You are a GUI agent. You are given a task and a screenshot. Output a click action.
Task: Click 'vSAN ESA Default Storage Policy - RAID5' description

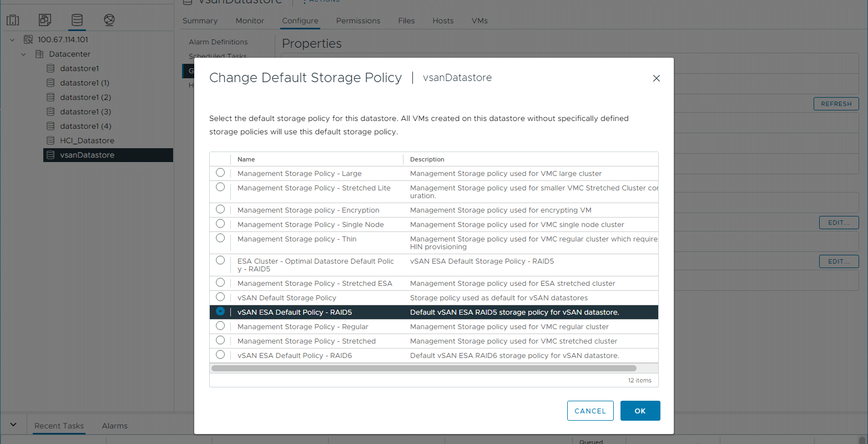point(482,261)
